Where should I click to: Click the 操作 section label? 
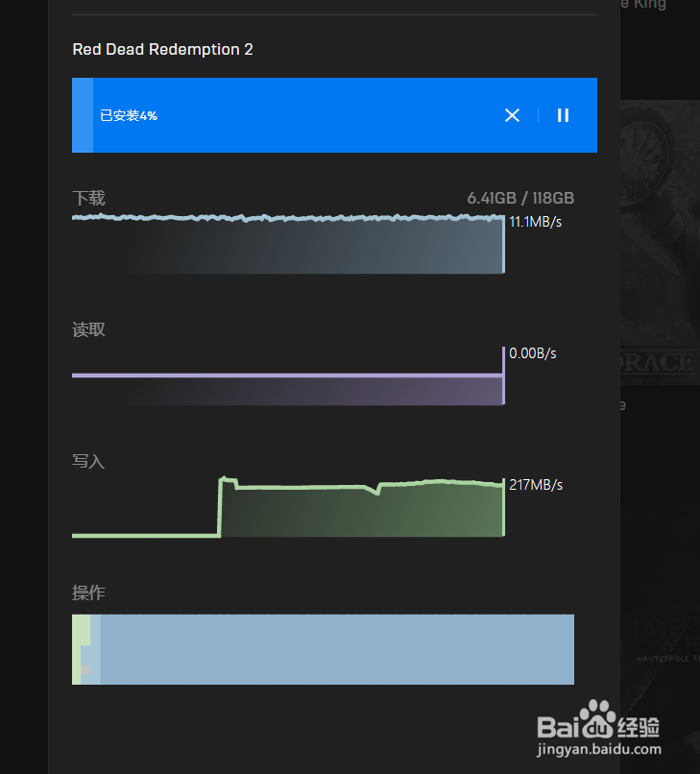coord(88,593)
